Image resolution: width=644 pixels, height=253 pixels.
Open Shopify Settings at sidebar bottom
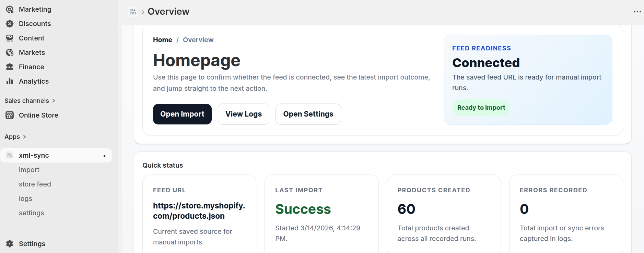32,244
